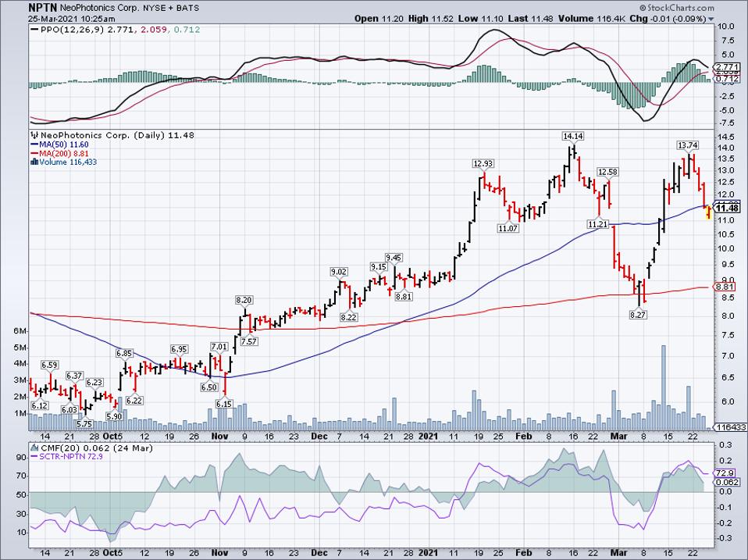This screenshot has width=748, height=560.
Task: Click the tallest March volume bar
Action: click(664, 387)
